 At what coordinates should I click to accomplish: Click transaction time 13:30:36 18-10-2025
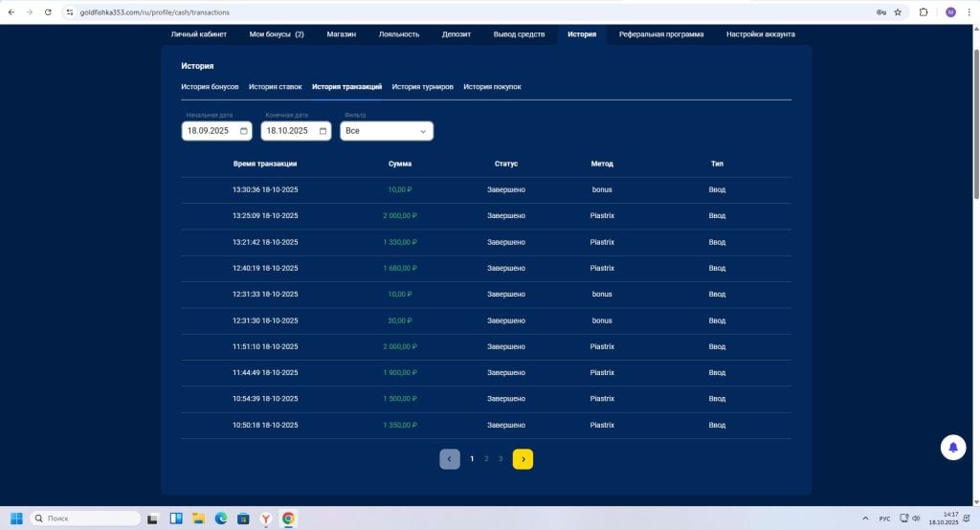click(265, 189)
